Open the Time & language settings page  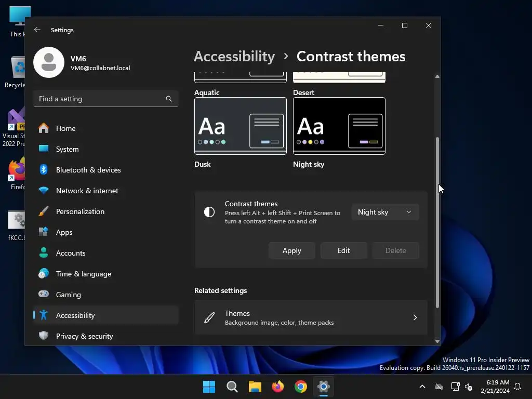tap(106, 273)
